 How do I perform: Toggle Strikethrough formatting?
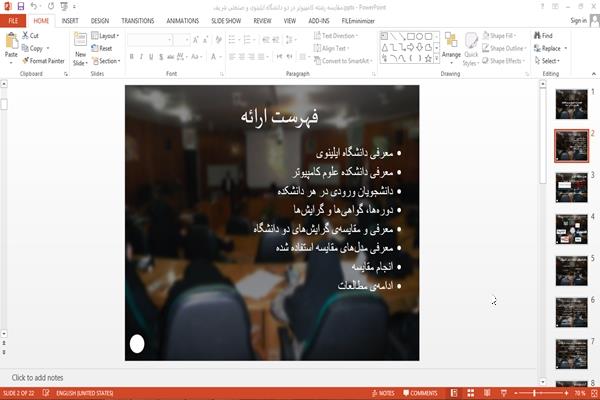click(x=170, y=57)
